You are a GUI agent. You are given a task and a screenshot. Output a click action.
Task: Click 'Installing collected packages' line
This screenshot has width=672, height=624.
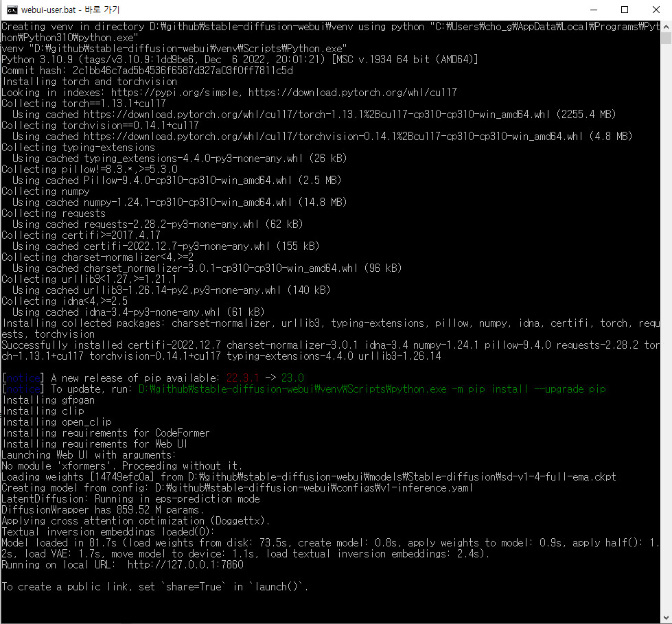click(x=330, y=328)
